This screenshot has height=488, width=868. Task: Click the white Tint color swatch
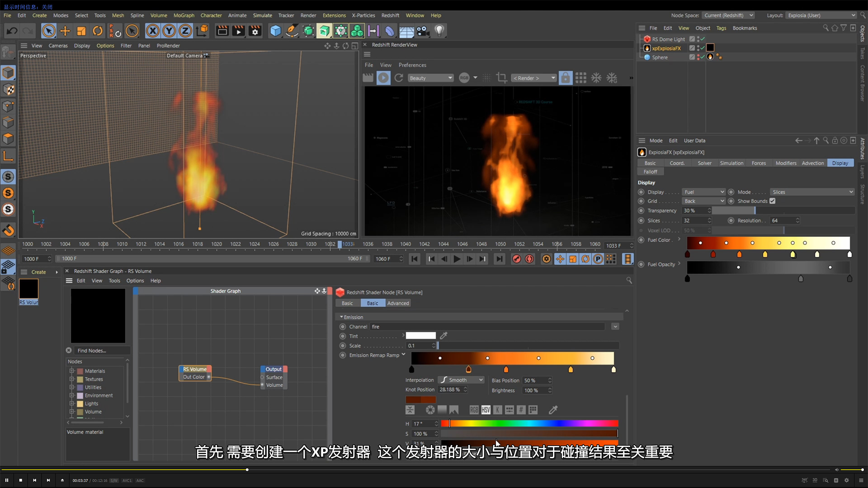pos(421,336)
